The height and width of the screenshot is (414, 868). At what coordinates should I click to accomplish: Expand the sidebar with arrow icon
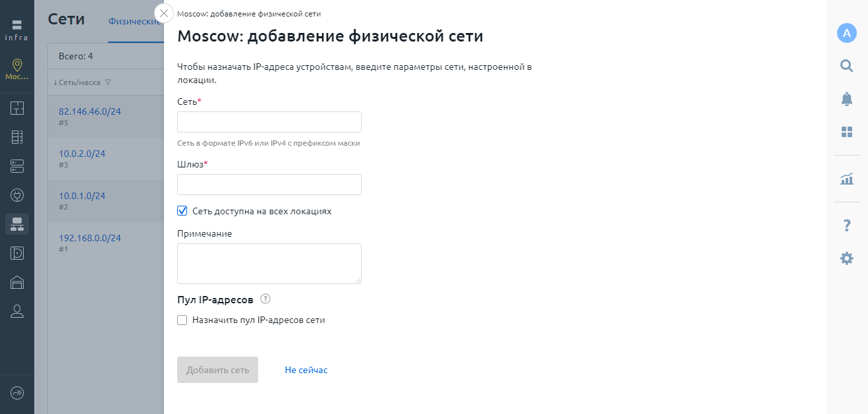(x=17, y=393)
